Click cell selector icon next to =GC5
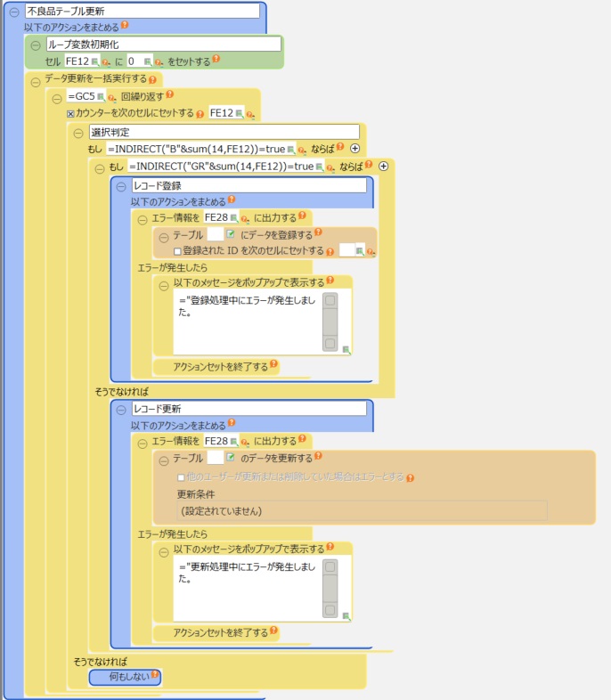 click(101, 96)
